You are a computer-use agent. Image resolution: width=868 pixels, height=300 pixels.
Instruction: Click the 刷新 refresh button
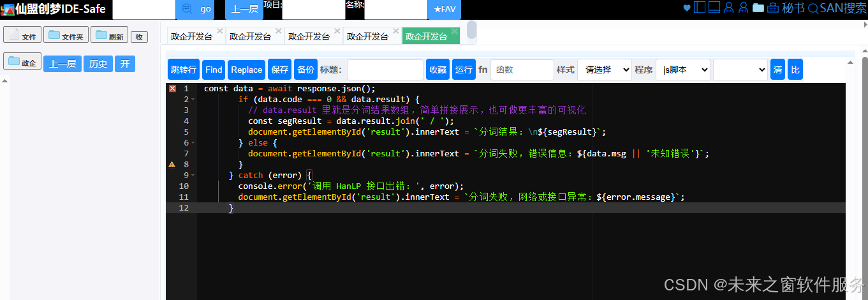tap(109, 34)
